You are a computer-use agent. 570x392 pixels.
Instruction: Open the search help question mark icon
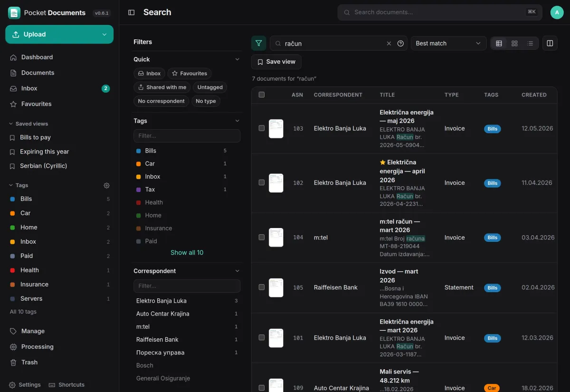(x=400, y=43)
